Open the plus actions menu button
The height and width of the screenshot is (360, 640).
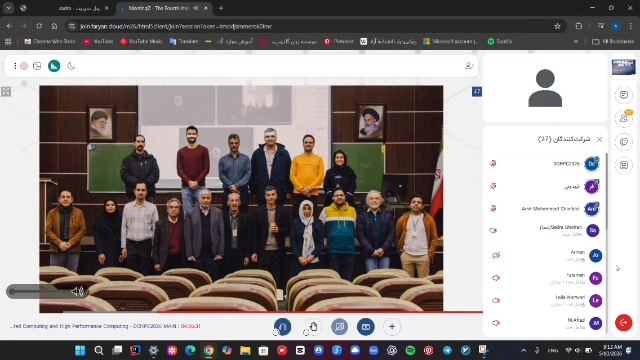392,327
